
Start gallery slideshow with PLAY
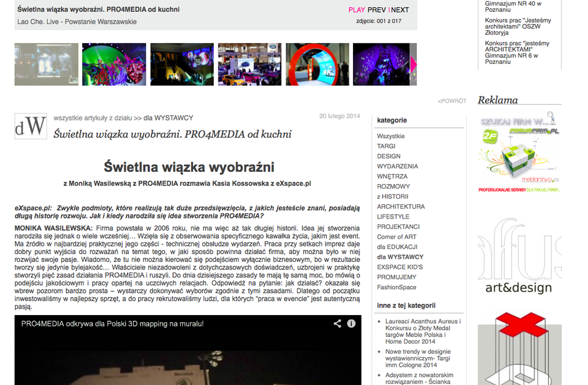point(356,9)
